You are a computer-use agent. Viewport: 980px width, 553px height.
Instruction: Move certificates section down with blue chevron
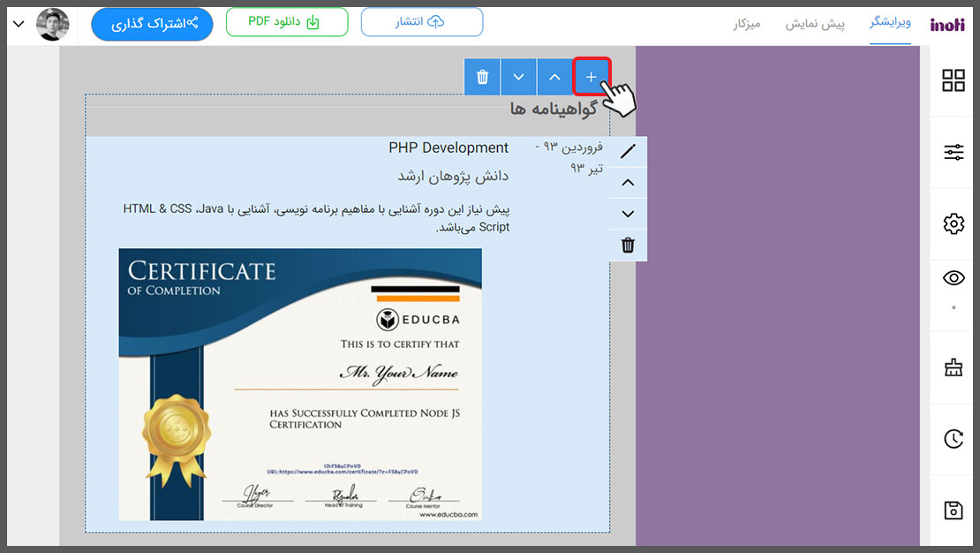click(x=518, y=77)
